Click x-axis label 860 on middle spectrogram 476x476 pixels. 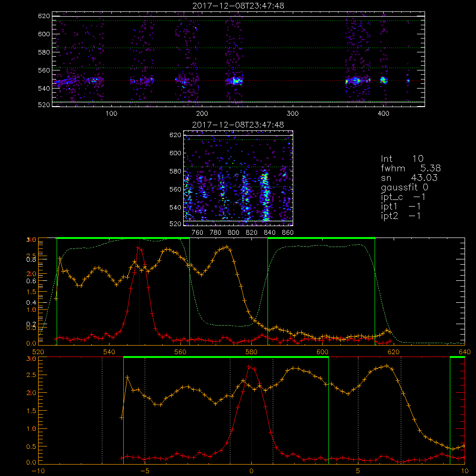coord(288,233)
